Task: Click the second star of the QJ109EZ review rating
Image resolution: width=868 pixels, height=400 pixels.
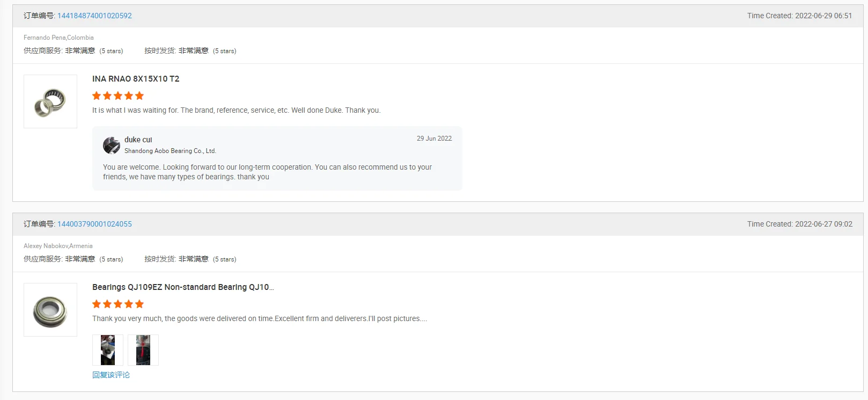Action: [x=107, y=304]
